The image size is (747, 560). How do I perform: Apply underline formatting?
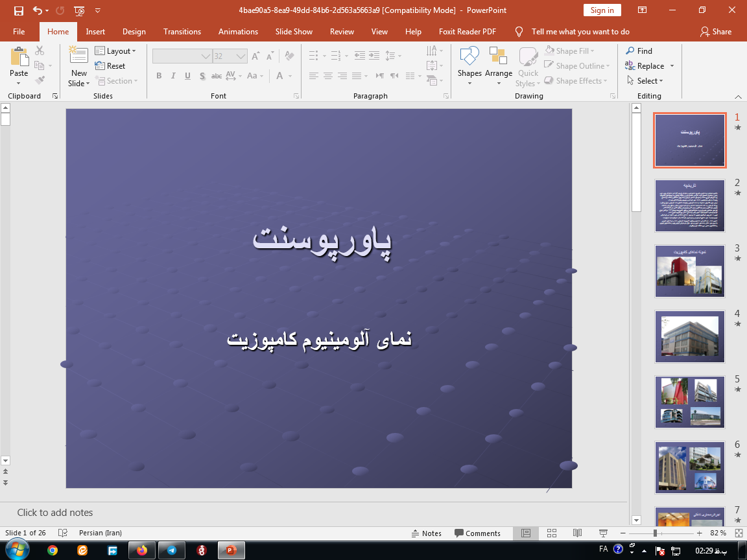point(187,76)
